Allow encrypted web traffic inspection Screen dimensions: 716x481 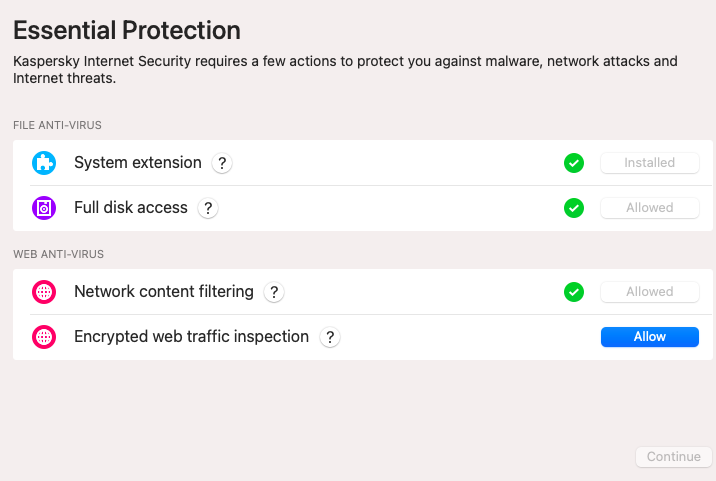tap(649, 337)
